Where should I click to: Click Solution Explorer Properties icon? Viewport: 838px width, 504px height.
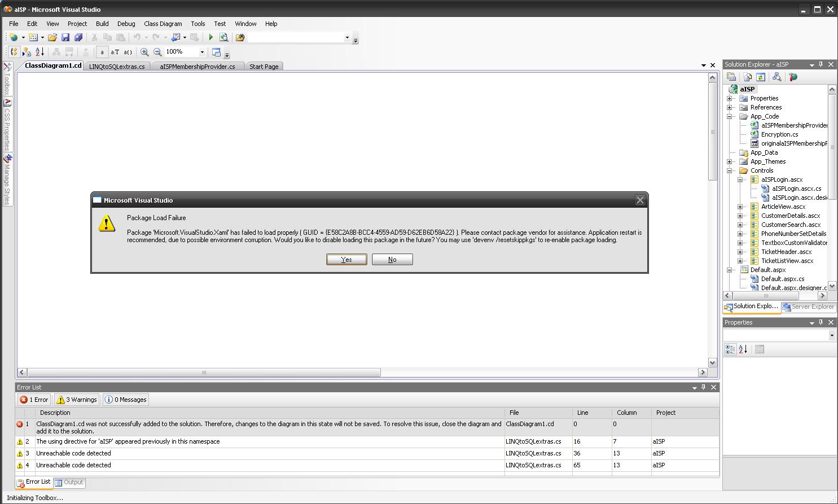(731, 77)
